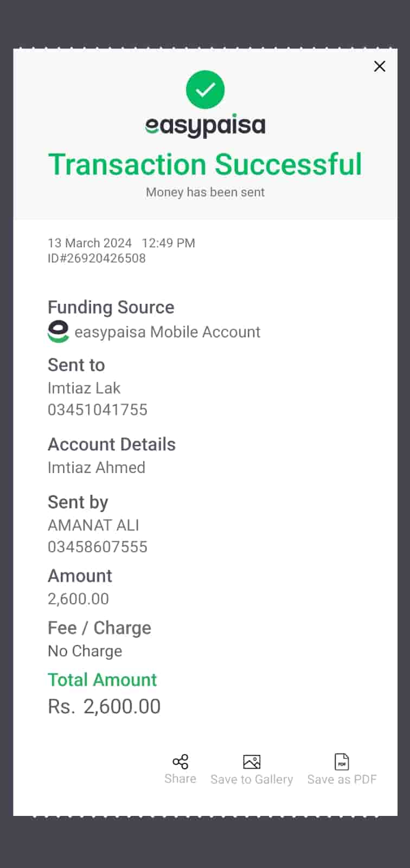Tap the easypaisa Mobile Account wallet icon

[58, 331]
